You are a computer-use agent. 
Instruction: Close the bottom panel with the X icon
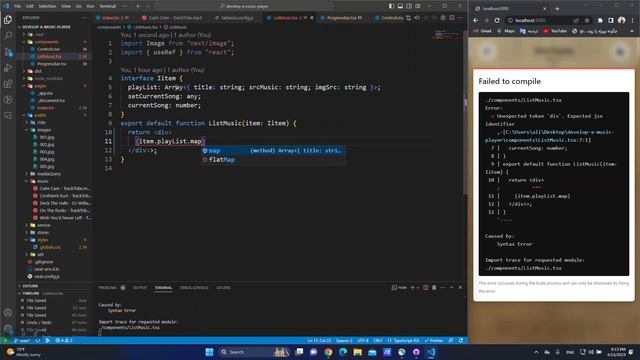(460, 288)
